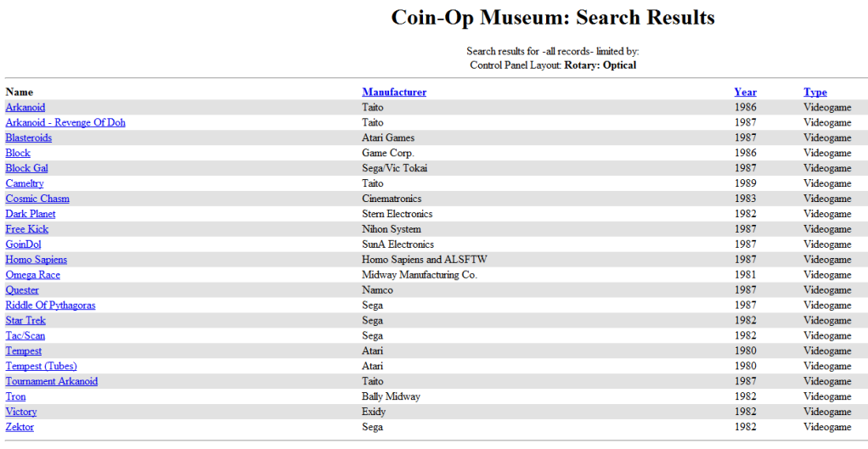Click the Homo Sapiens link

coord(37,261)
